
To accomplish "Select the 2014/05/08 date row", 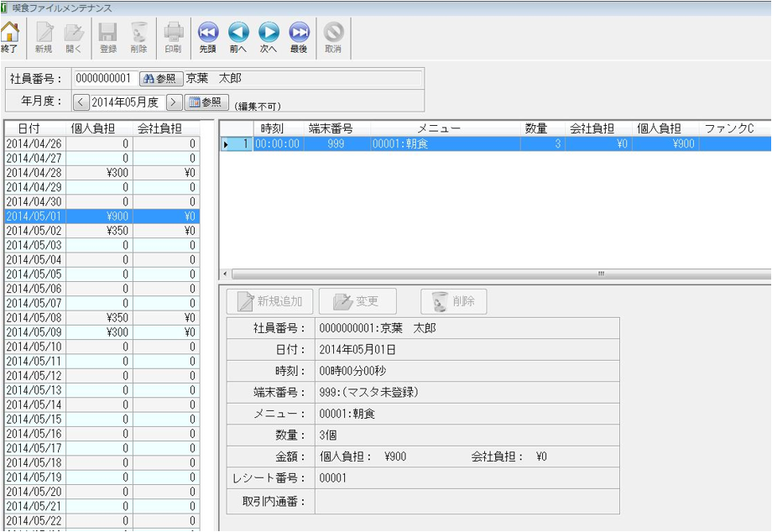I will 102,318.
